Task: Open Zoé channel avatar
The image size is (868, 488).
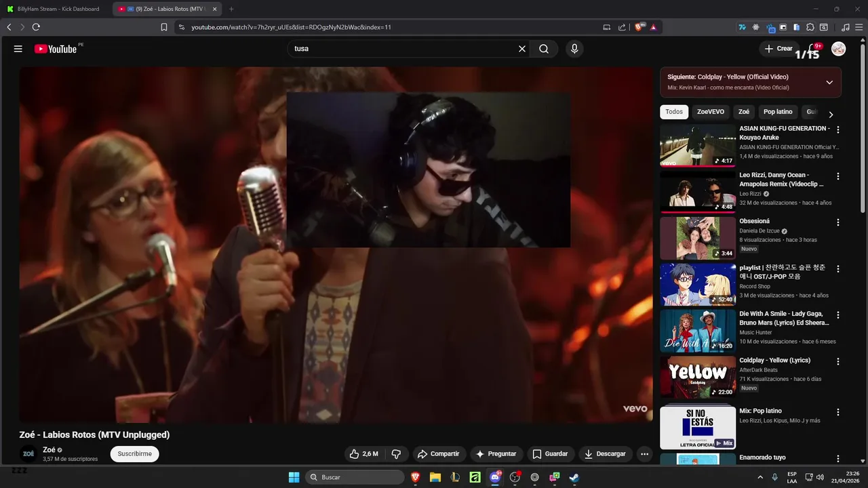Action: [x=28, y=454]
